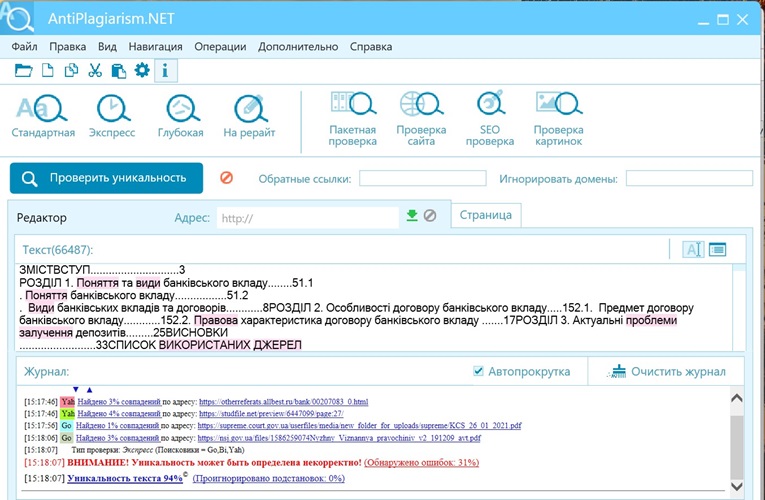The height and width of the screenshot is (500, 765).
Task: Click Проигнорировано подстановок: 0% link
Action: (x=269, y=478)
